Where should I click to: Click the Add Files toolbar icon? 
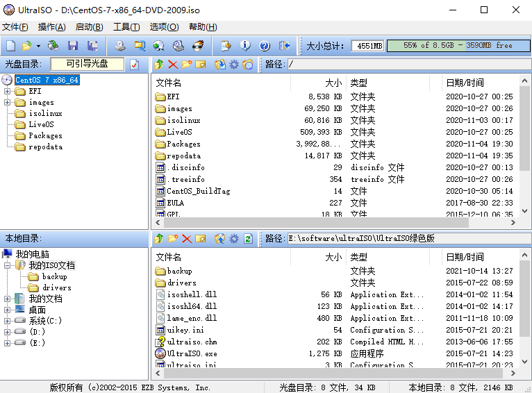(226, 45)
